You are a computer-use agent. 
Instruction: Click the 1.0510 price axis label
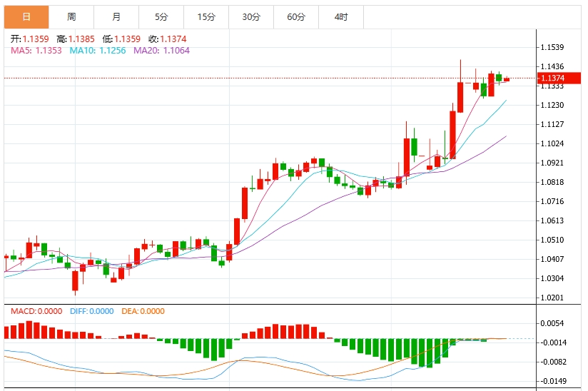[x=552, y=240]
